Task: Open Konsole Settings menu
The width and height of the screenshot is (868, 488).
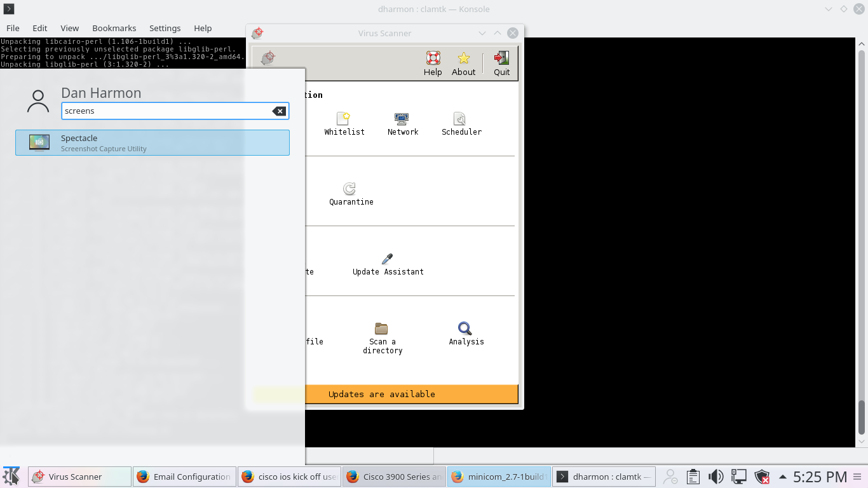Action: coord(165,28)
